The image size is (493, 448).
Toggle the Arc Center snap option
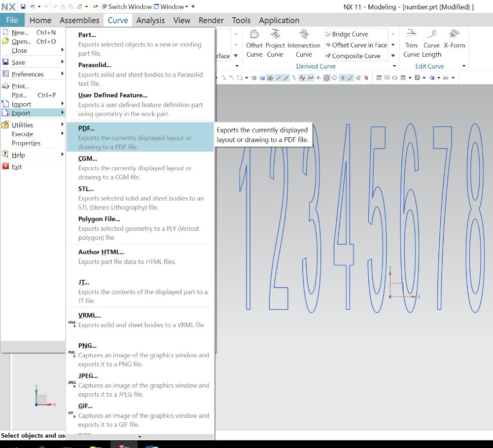(327, 77)
